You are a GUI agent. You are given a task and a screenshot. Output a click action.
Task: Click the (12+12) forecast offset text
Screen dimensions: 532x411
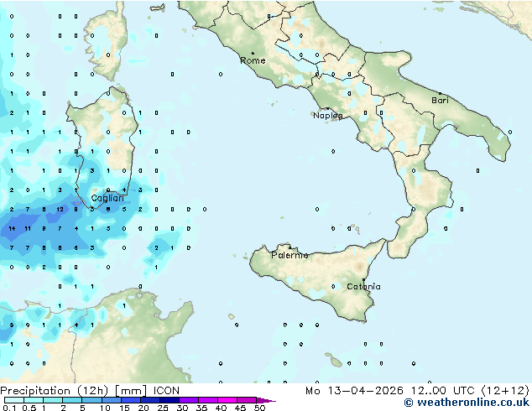pyautogui.click(x=505, y=391)
